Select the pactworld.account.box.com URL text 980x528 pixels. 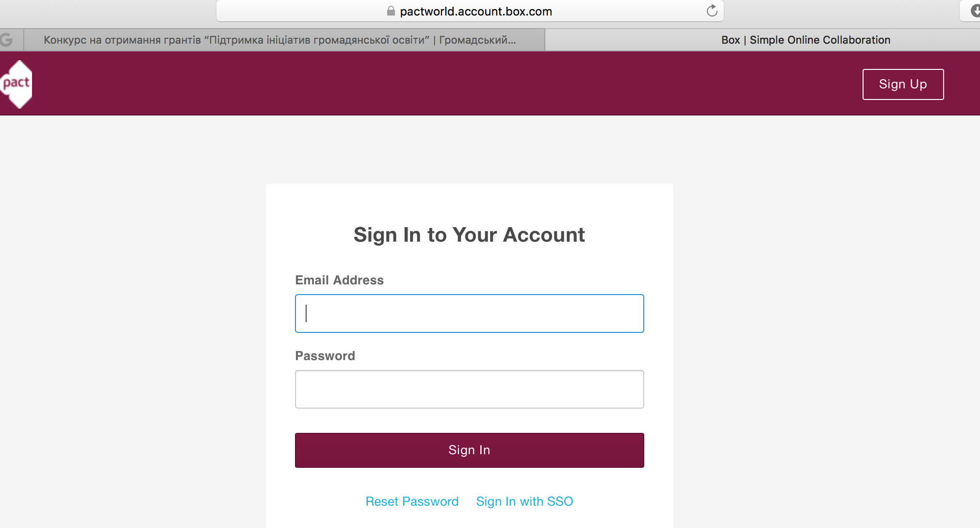point(476,11)
